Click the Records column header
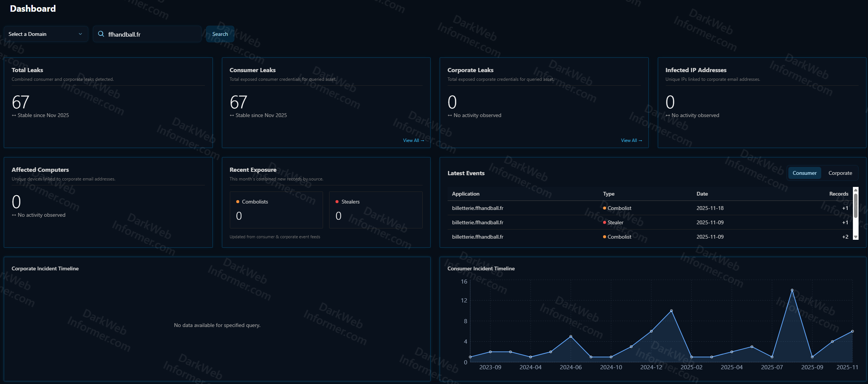This screenshot has height=384, width=868. point(839,194)
